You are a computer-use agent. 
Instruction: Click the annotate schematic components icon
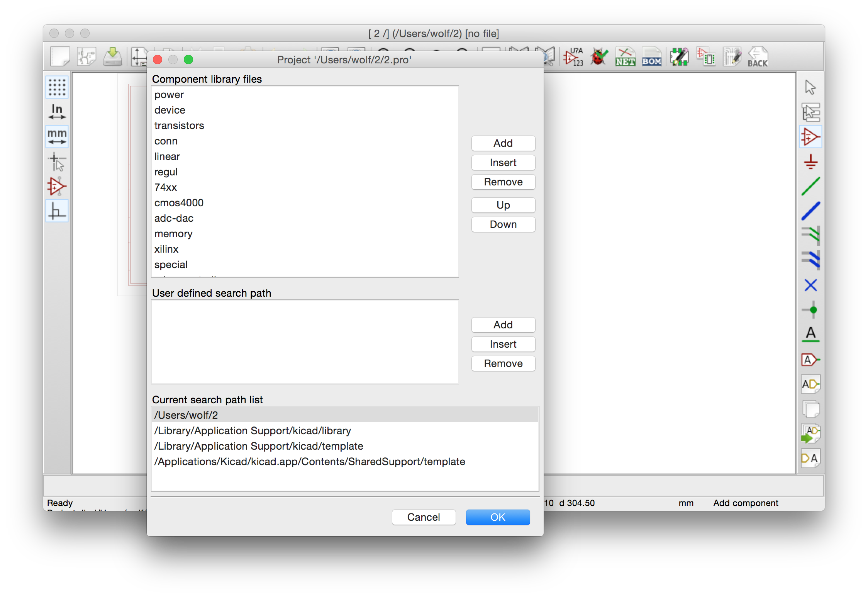click(x=573, y=57)
